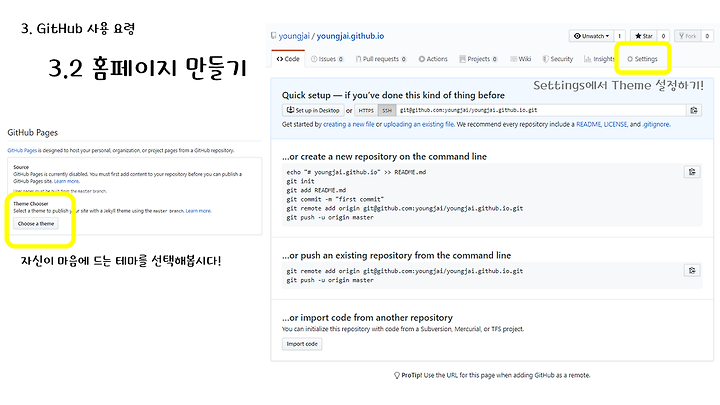
Task: Select the HTTPS clone option
Action: pyautogui.click(x=366, y=110)
